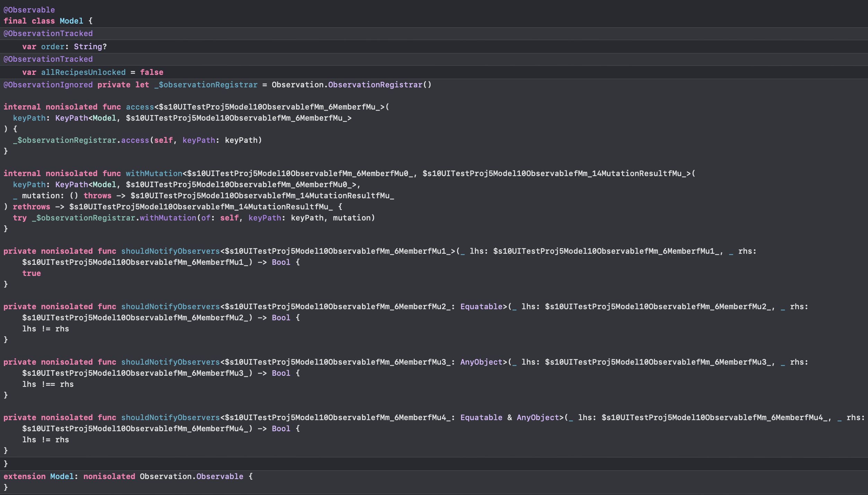This screenshot has height=495, width=868.
Task: Select the "try" keyword
Action: point(20,218)
